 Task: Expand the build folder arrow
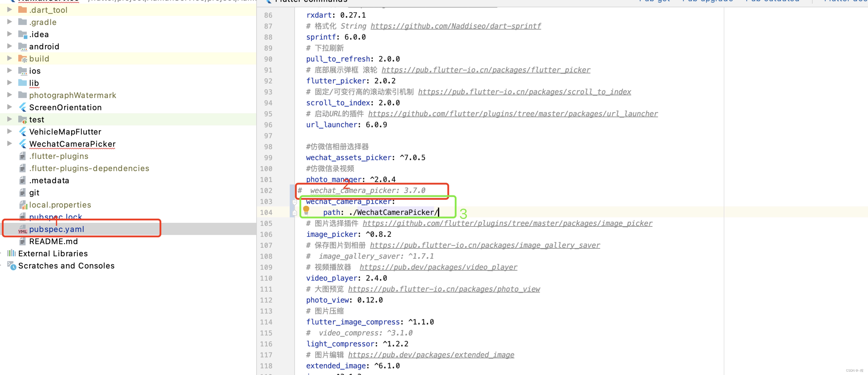pyautogui.click(x=9, y=58)
